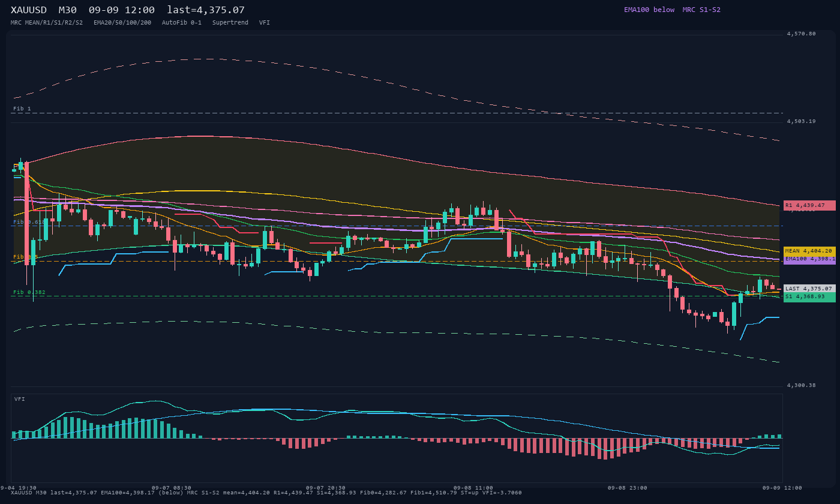Click the MEAN 4,404.20 price tag
The width and height of the screenshot is (840, 504).
tap(809, 251)
